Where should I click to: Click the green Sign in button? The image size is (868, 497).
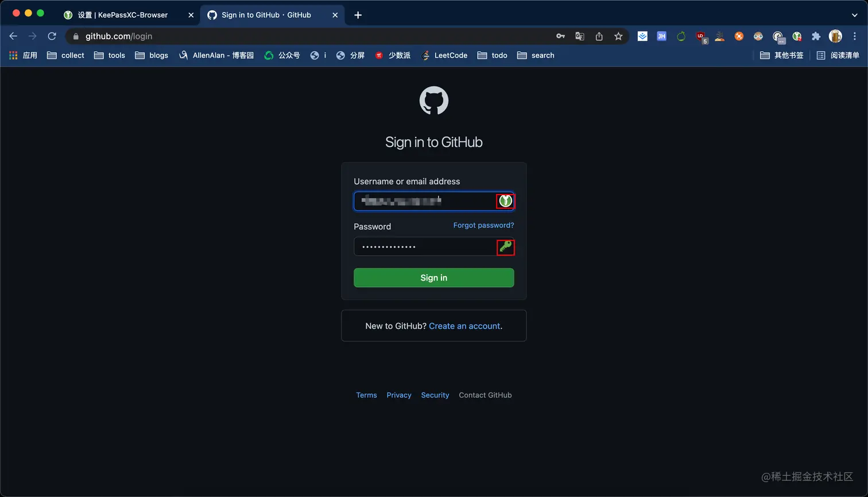(x=433, y=278)
